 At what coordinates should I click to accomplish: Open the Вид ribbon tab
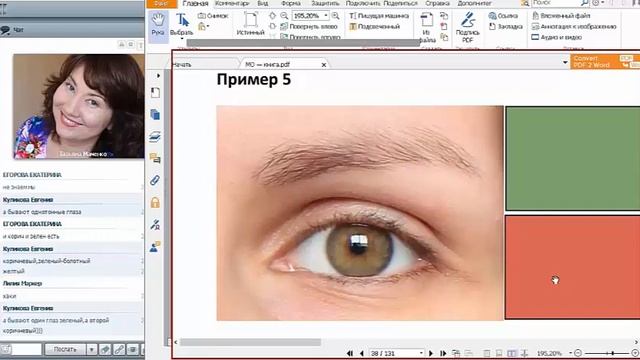263,4
